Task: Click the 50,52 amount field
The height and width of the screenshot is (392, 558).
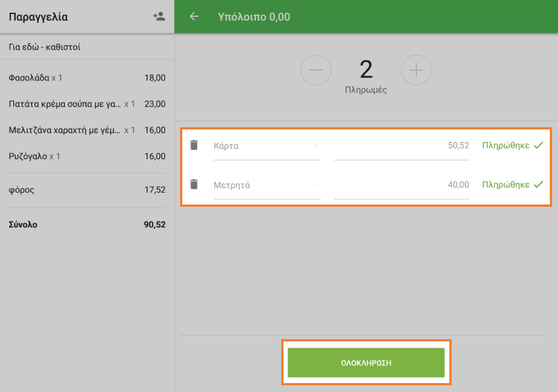Action: pyautogui.click(x=402, y=146)
